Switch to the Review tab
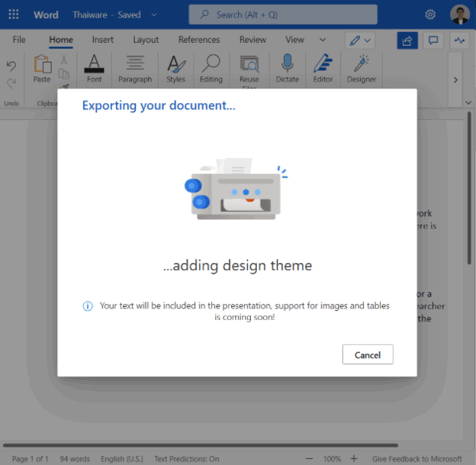 pos(252,40)
